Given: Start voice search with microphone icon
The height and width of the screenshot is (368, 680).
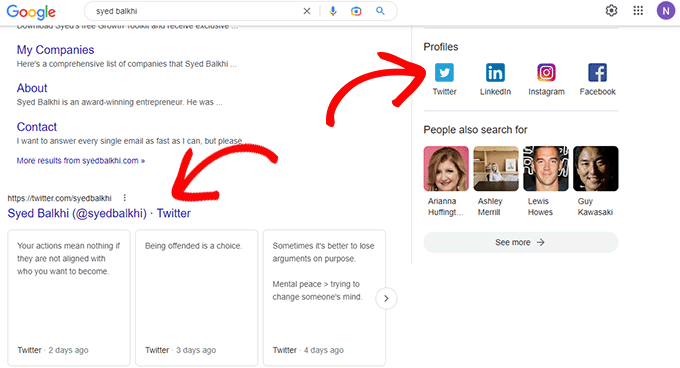Looking at the screenshot, I should 333,11.
